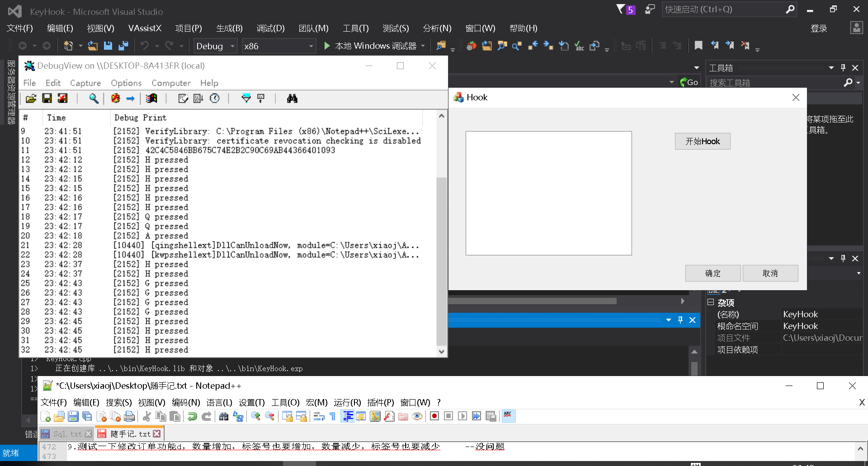Collapse 杂项 properties category
The image size is (868, 466).
(711, 302)
